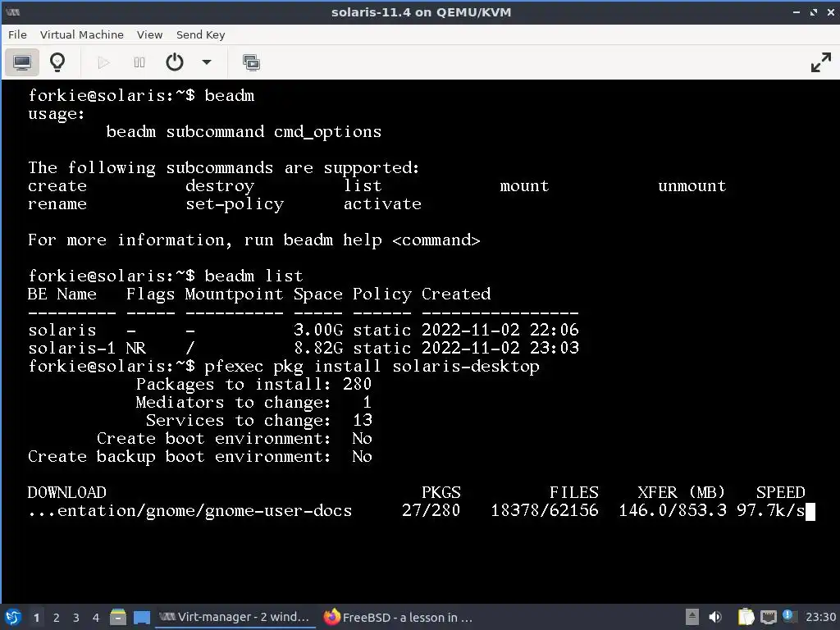Click the download speed 97.7k/s value
This screenshot has height=630, width=840.
coord(771,510)
